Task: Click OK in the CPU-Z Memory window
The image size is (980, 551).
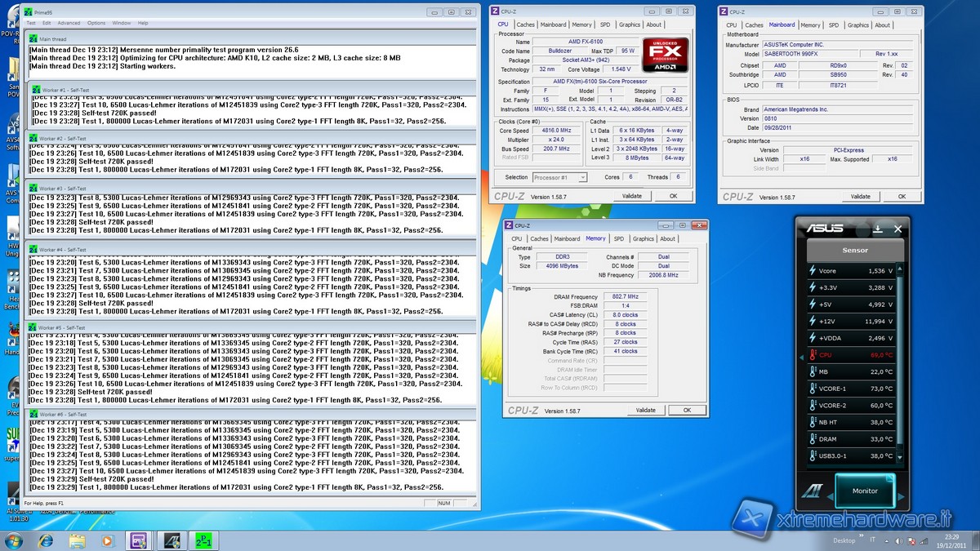Action: pyautogui.click(x=687, y=410)
